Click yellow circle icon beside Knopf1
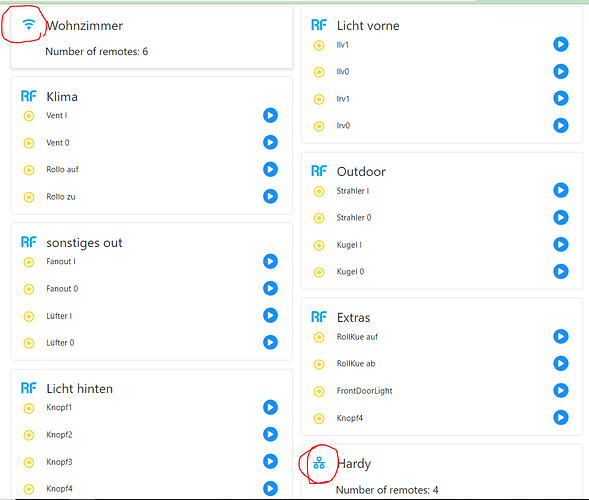 [x=29, y=408]
